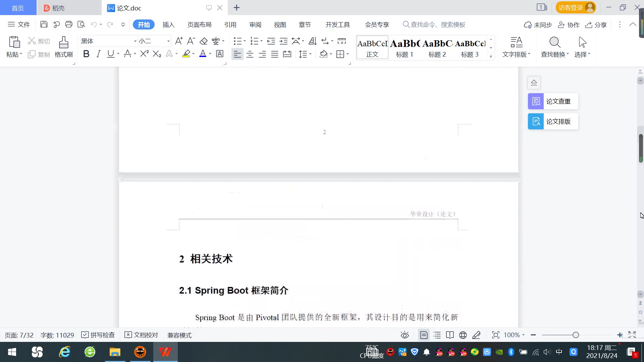Screen dimensions: 644x362
Task: Apply 标题 1 heading style
Action: (x=405, y=48)
